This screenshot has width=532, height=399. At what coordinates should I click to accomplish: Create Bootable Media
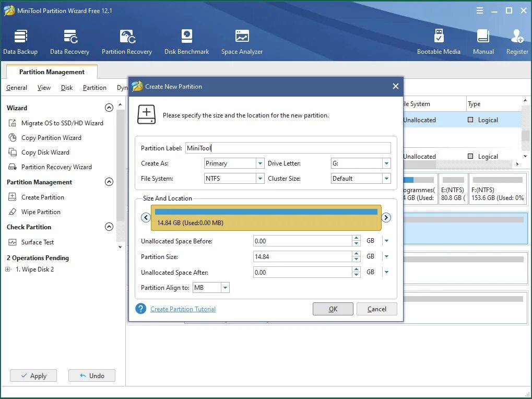tap(439, 41)
